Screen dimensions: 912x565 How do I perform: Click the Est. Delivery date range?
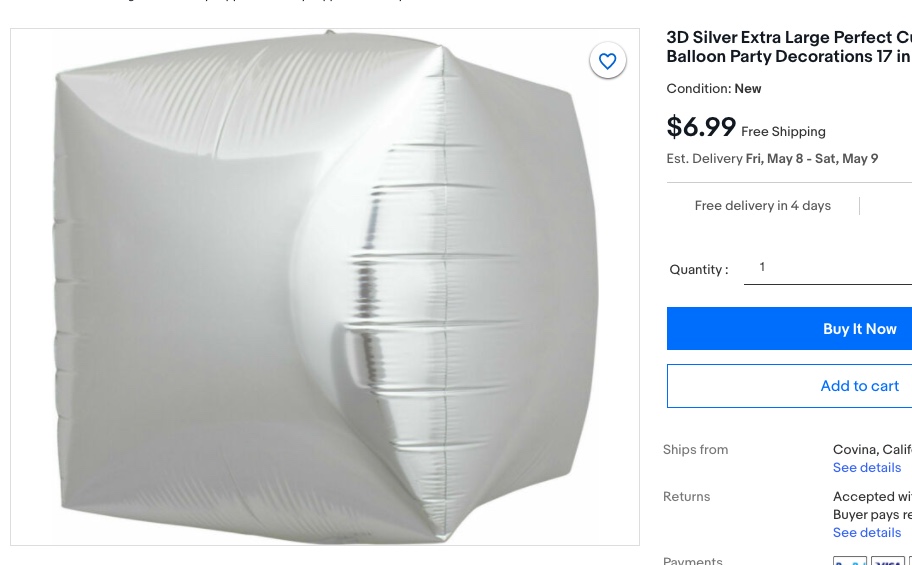811,159
